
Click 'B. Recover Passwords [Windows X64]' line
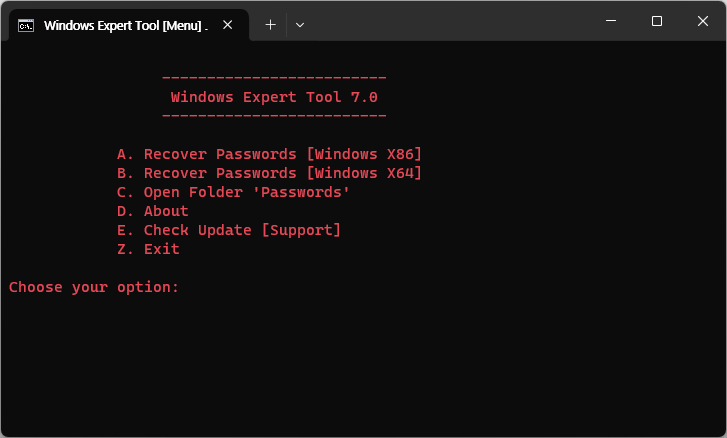tap(269, 173)
